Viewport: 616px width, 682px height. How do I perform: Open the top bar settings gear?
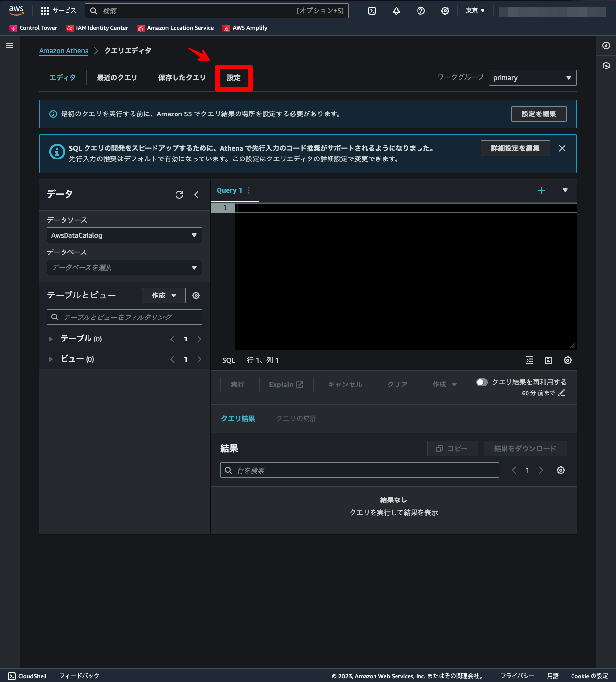click(x=445, y=11)
